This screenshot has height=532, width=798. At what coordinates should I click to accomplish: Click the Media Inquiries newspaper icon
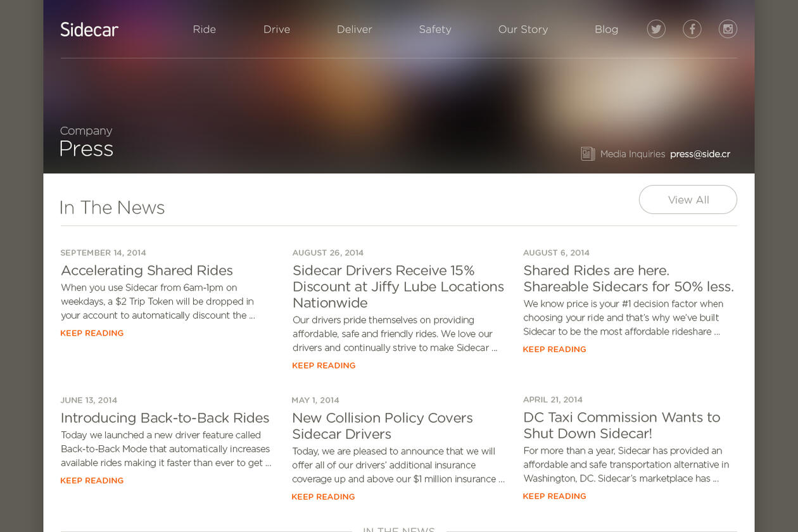click(588, 154)
